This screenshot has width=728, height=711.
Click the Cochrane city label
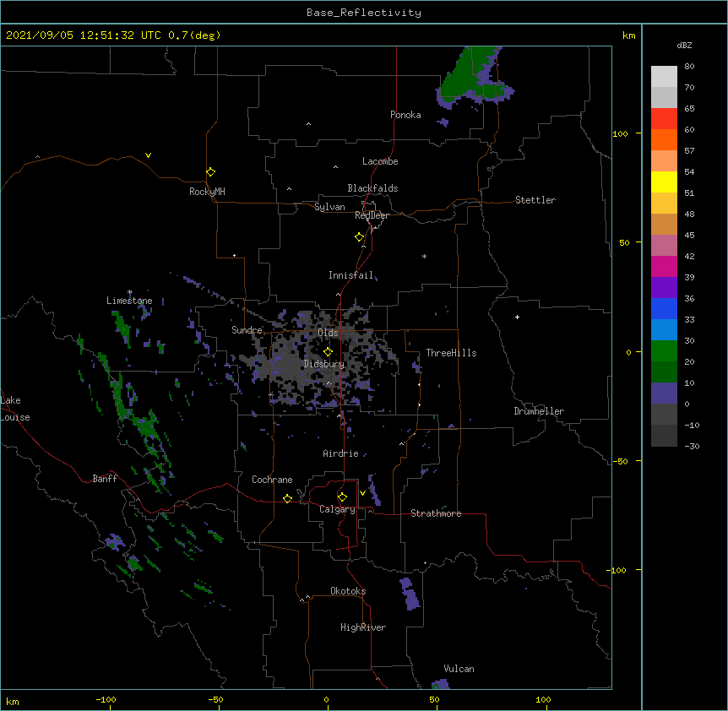coord(272,480)
